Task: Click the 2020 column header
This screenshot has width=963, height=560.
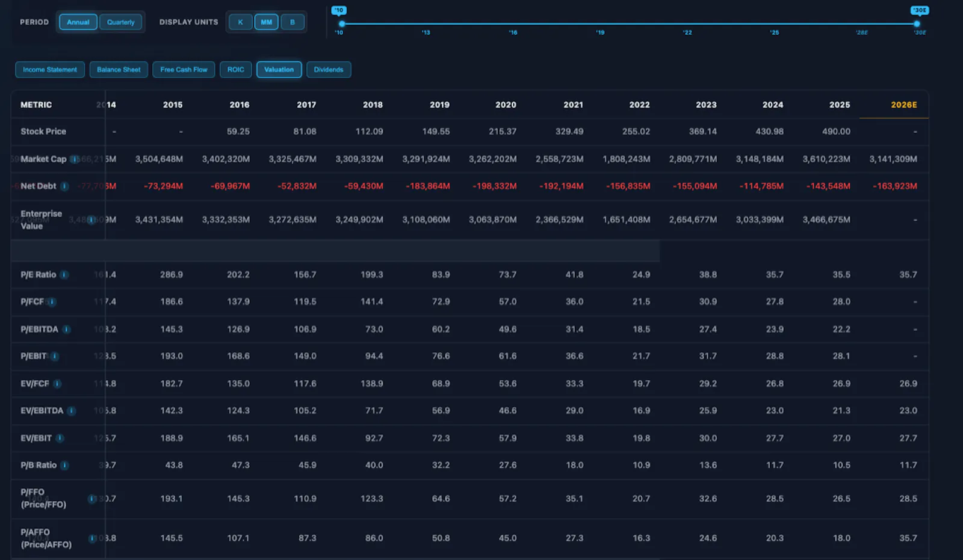Action: point(506,105)
